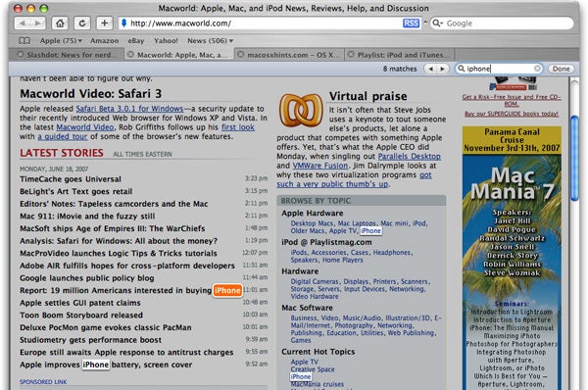The image size is (588, 390).
Task: Open the bookmarks book icon
Action: point(24,40)
